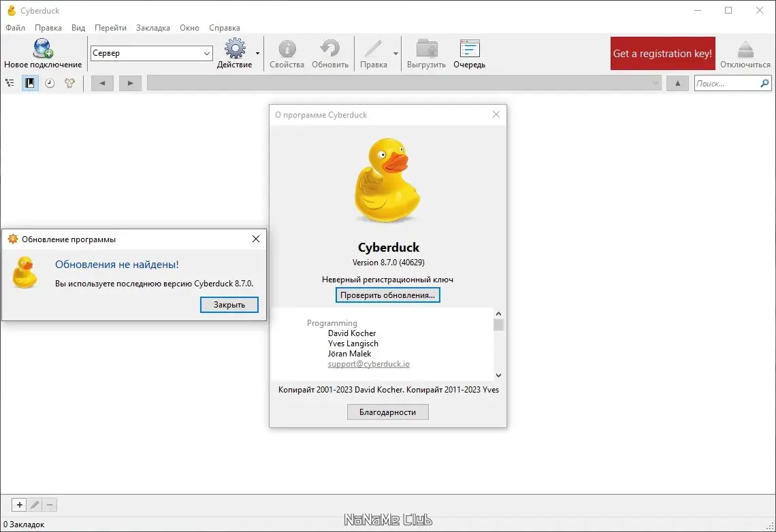Click Get a registration key button
Screen dimensions: 776x532
click(x=663, y=53)
